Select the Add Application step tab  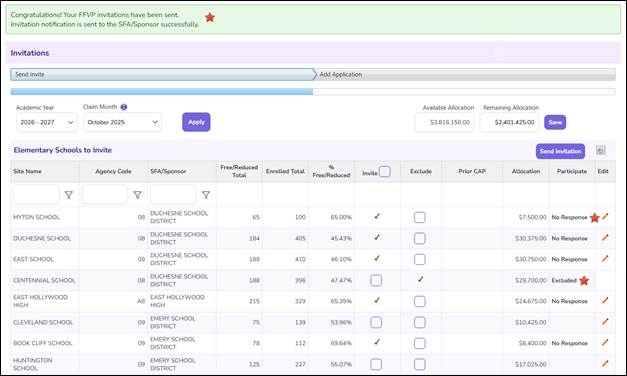pos(465,75)
